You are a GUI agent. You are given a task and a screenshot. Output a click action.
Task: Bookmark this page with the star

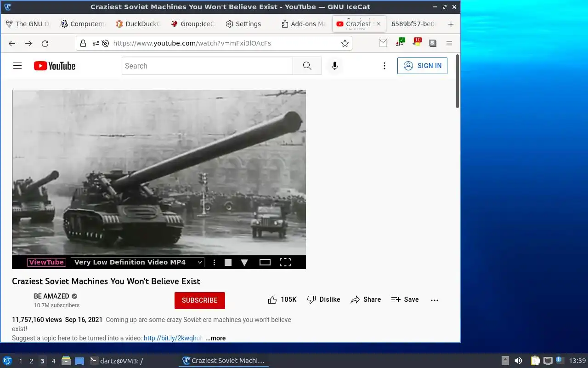click(x=345, y=43)
